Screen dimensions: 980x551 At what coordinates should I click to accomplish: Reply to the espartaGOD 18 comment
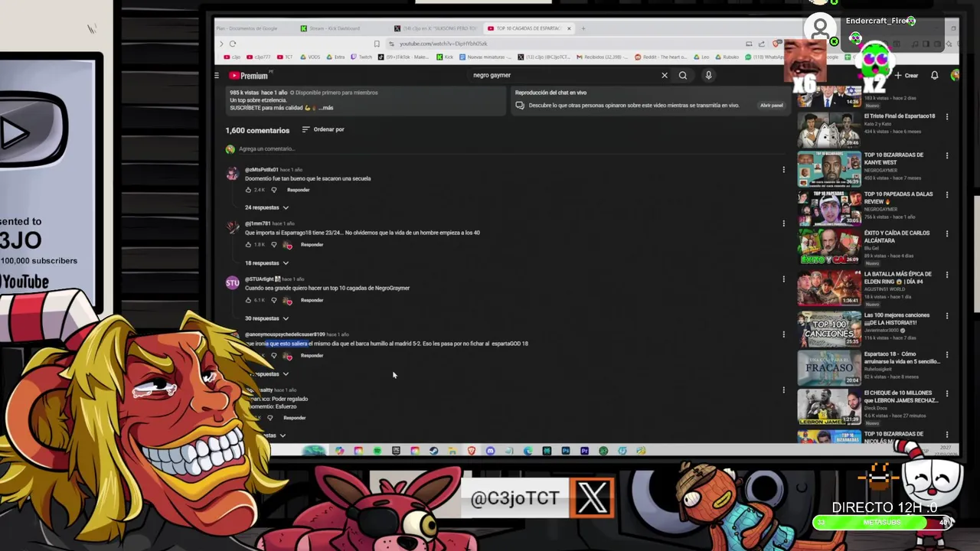coord(312,356)
